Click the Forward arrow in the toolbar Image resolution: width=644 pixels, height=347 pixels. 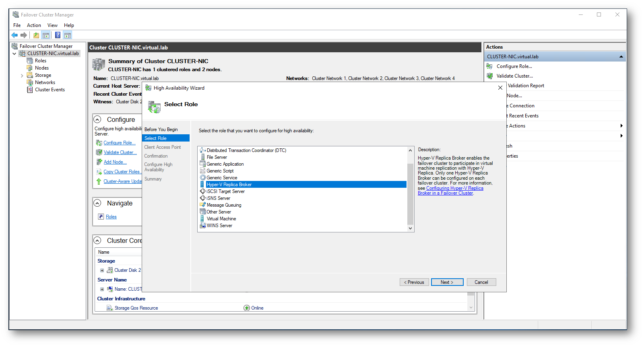(24, 35)
